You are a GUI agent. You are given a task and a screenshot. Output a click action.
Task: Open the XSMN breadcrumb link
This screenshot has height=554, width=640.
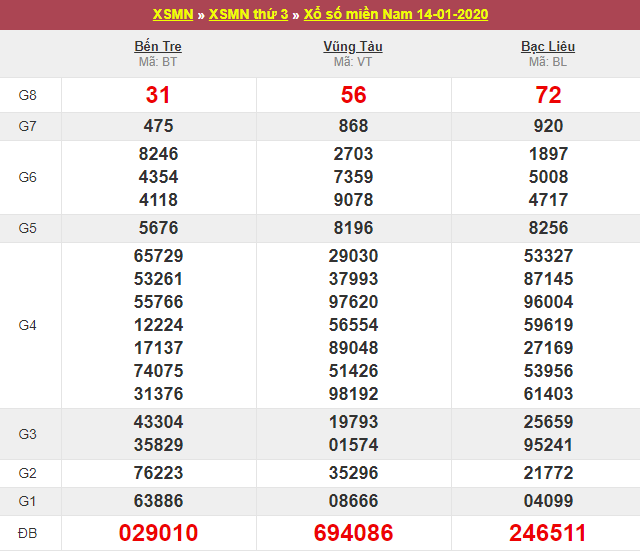pos(173,14)
